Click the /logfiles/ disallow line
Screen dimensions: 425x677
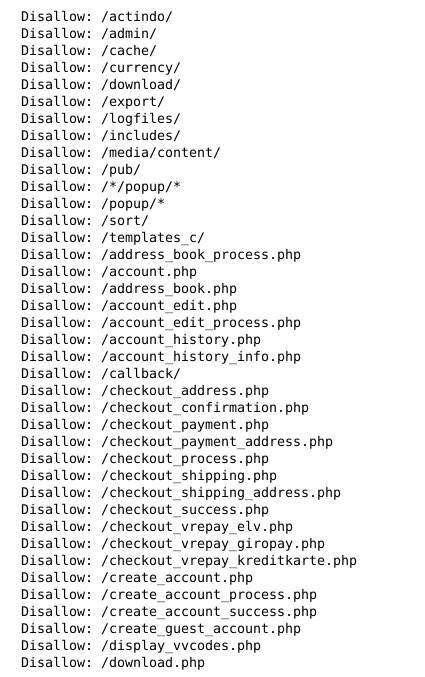click(101, 119)
